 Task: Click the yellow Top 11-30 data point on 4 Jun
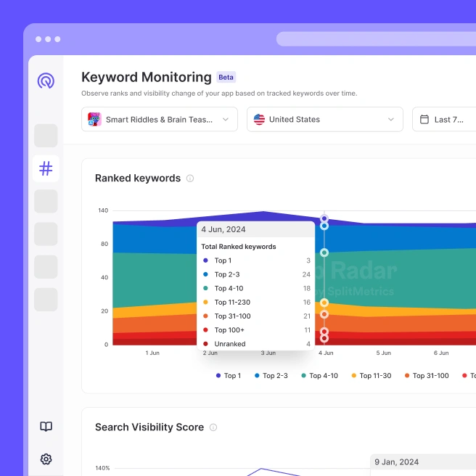click(x=324, y=303)
